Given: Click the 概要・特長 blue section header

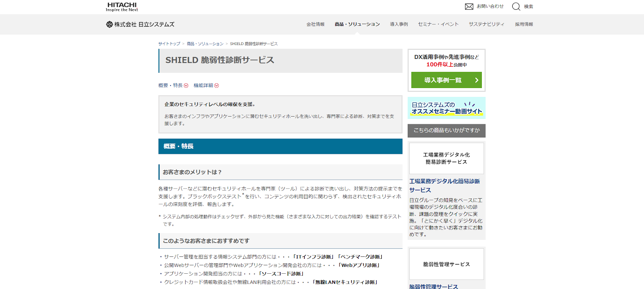Looking at the screenshot, I should (281, 146).
